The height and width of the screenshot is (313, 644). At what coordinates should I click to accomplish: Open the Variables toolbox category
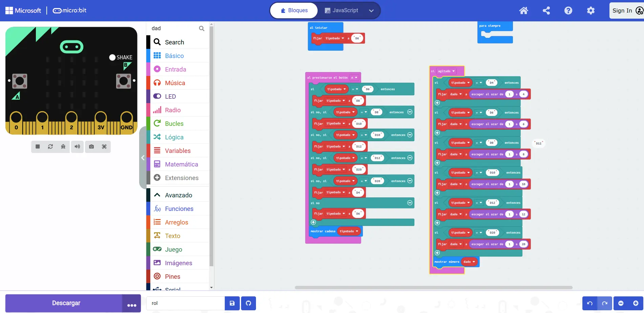point(177,151)
